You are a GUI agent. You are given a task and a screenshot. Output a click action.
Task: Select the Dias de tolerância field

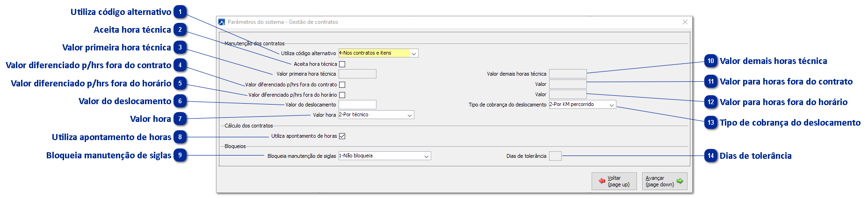pos(555,156)
